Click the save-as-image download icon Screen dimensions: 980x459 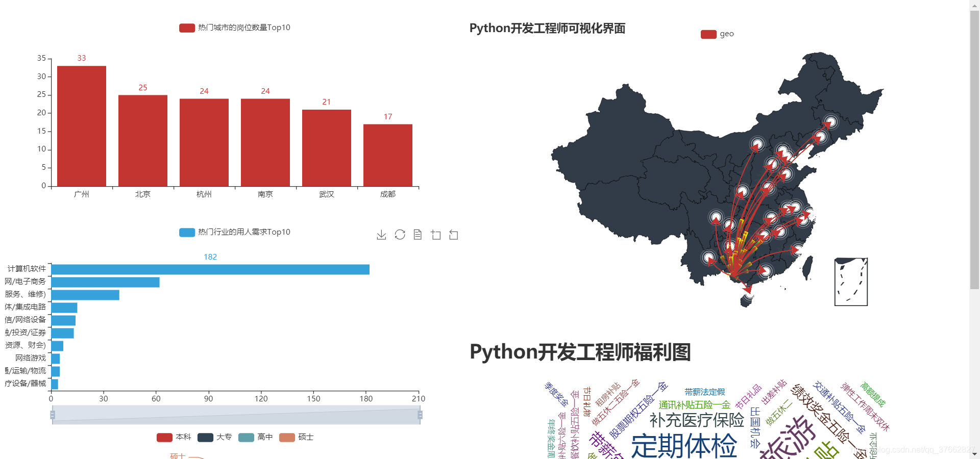tap(381, 235)
